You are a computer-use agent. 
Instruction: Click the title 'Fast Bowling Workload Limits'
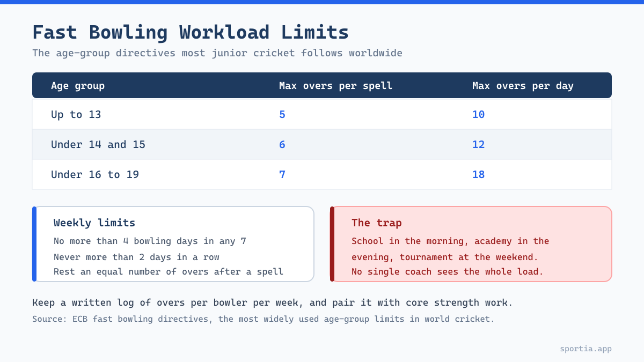pos(191,32)
